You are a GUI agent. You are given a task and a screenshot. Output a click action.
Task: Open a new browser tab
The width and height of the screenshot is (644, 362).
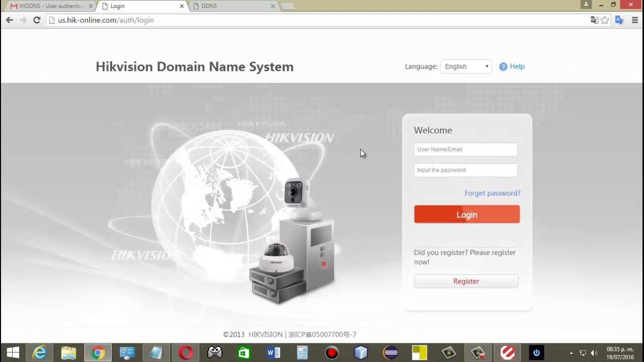tap(288, 7)
